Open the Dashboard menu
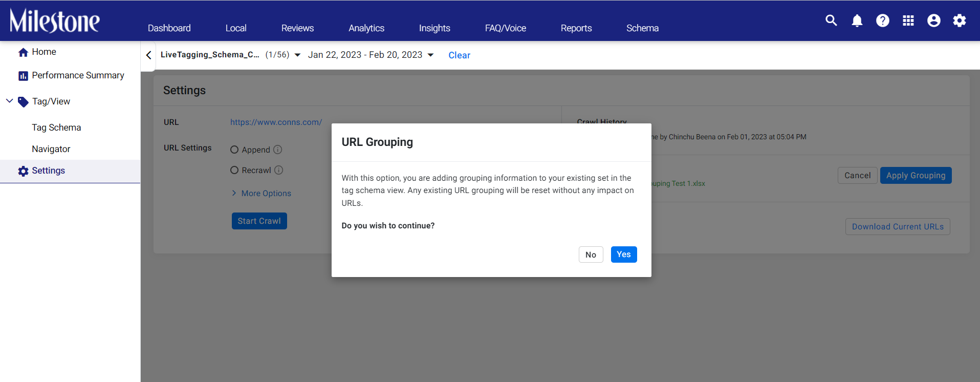Viewport: 980px width, 382px height. click(169, 28)
